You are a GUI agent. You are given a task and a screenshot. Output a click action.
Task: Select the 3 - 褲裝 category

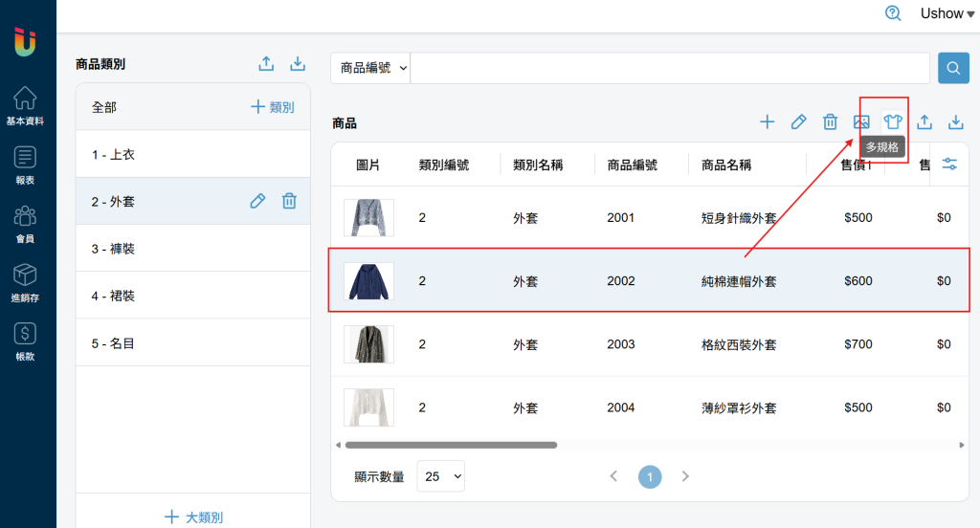click(193, 248)
